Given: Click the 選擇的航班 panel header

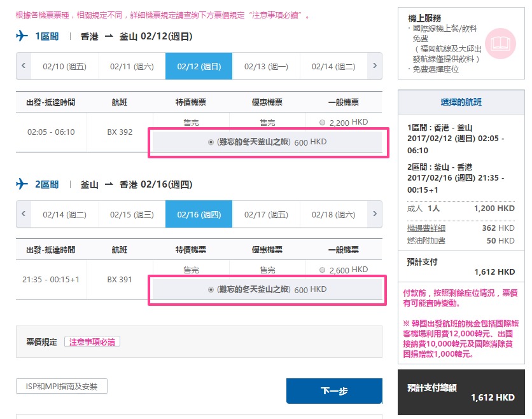Looking at the screenshot, I should pyautogui.click(x=461, y=102).
